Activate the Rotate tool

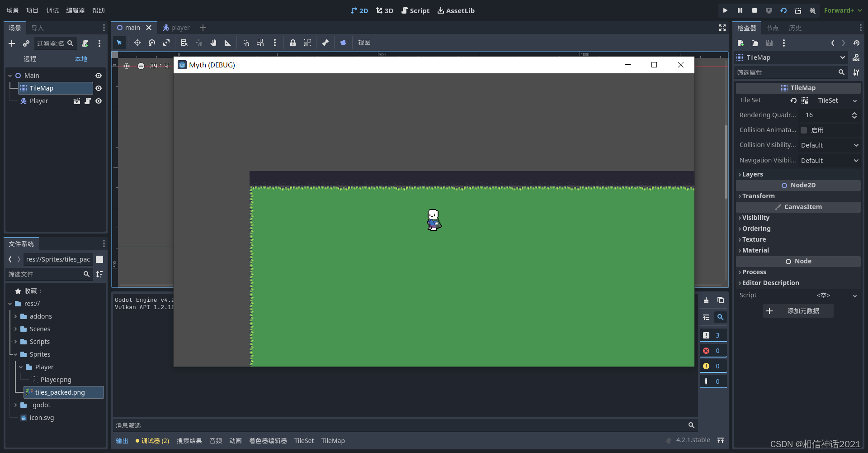[152, 43]
